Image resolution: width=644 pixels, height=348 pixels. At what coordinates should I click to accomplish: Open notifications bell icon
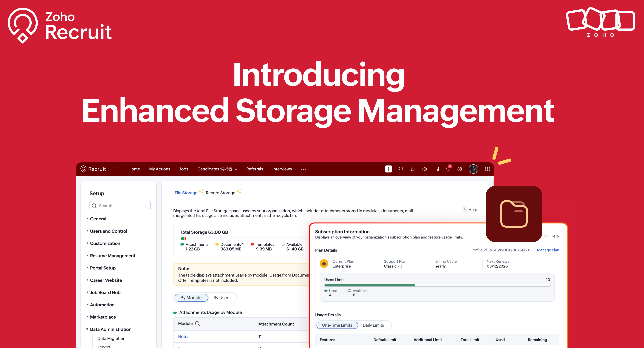448,169
